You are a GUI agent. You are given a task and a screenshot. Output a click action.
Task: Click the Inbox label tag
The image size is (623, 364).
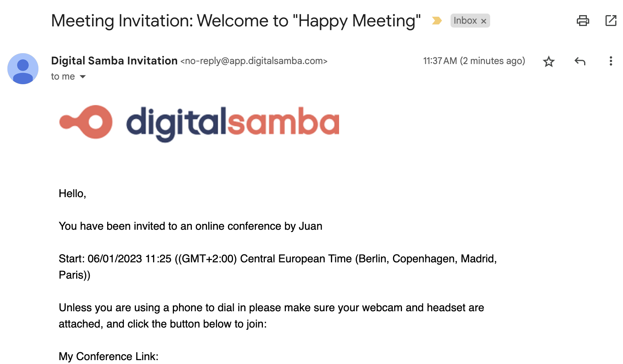click(x=465, y=21)
